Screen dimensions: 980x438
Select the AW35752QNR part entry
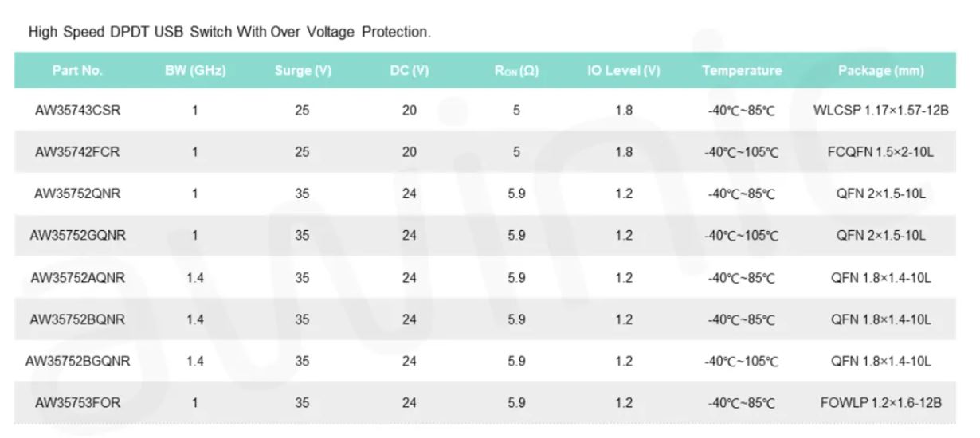[77, 194]
